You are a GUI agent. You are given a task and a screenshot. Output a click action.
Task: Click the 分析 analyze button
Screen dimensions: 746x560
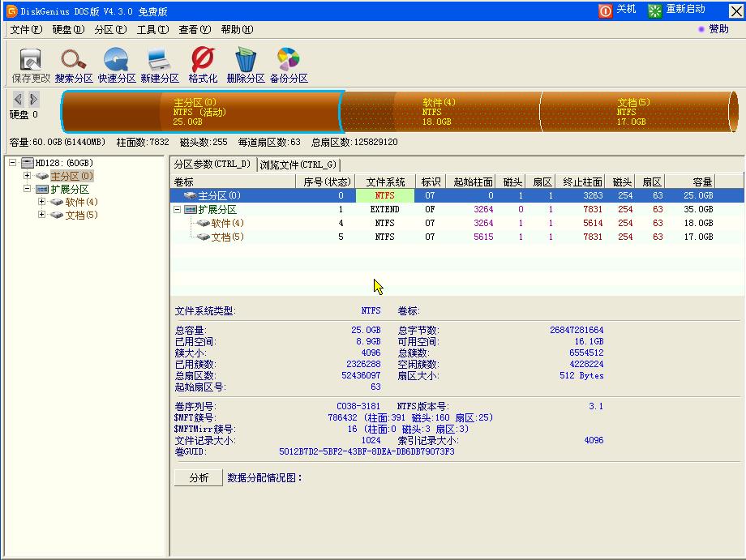(199, 478)
